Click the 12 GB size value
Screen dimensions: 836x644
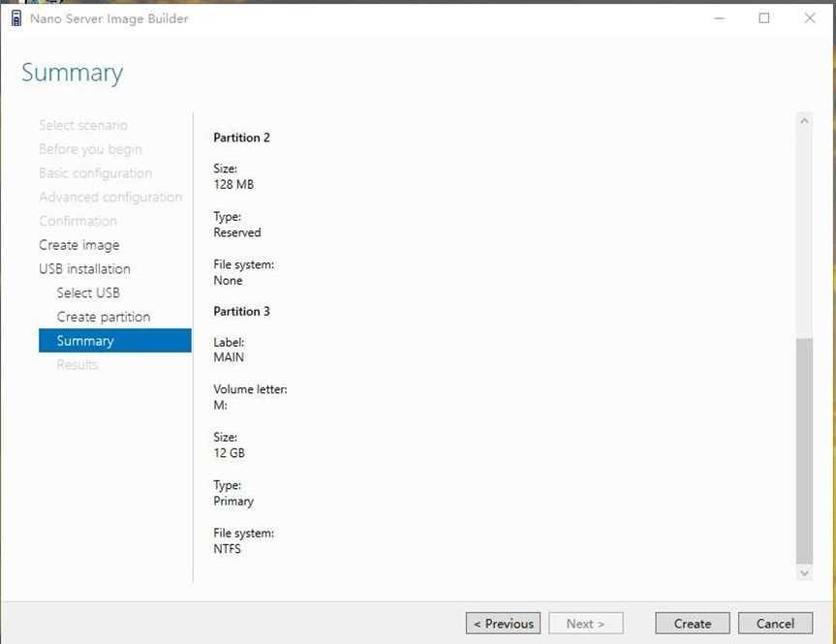230,453
